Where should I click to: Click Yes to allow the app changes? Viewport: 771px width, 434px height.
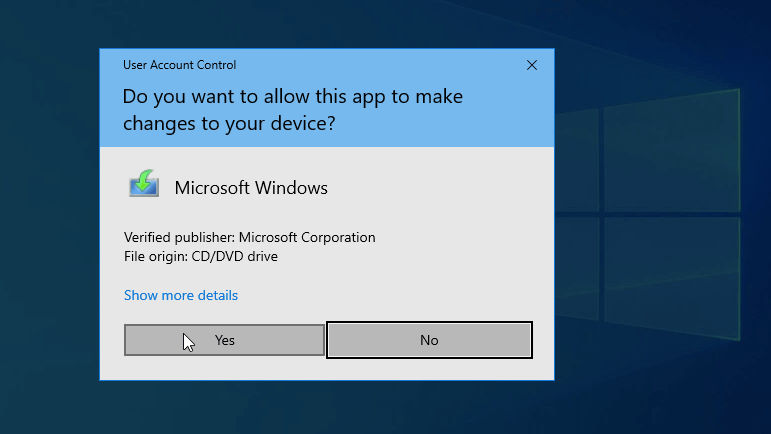(224, 340)
